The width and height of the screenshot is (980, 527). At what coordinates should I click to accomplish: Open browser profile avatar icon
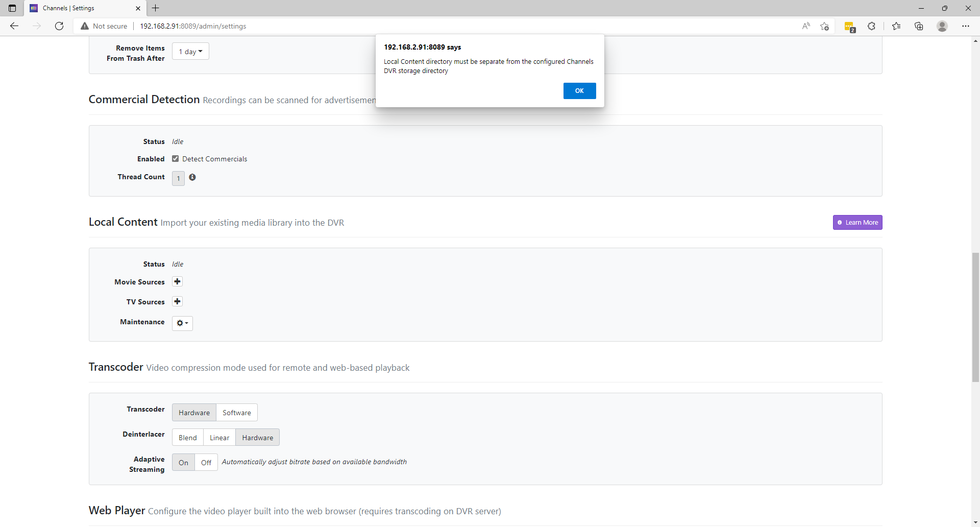point(942,26)
